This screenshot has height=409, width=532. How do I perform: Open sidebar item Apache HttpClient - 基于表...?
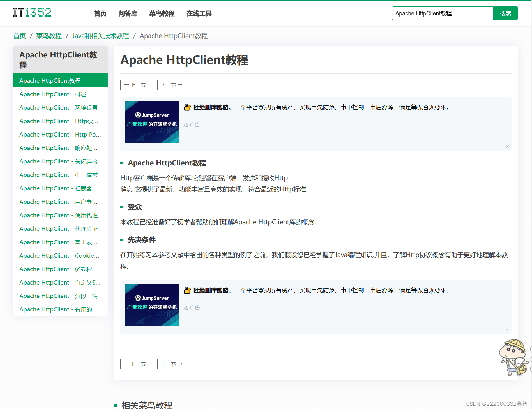click(x=60, y=242)
